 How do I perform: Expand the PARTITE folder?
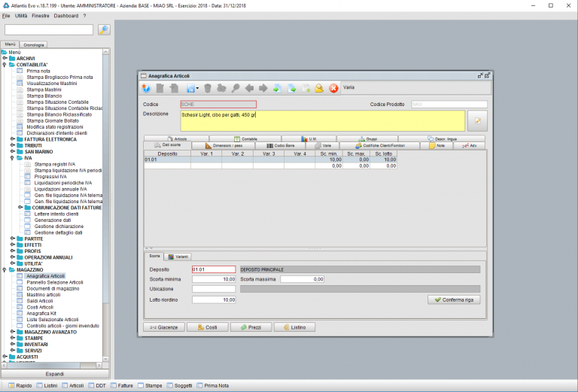(x=13, y=239)
